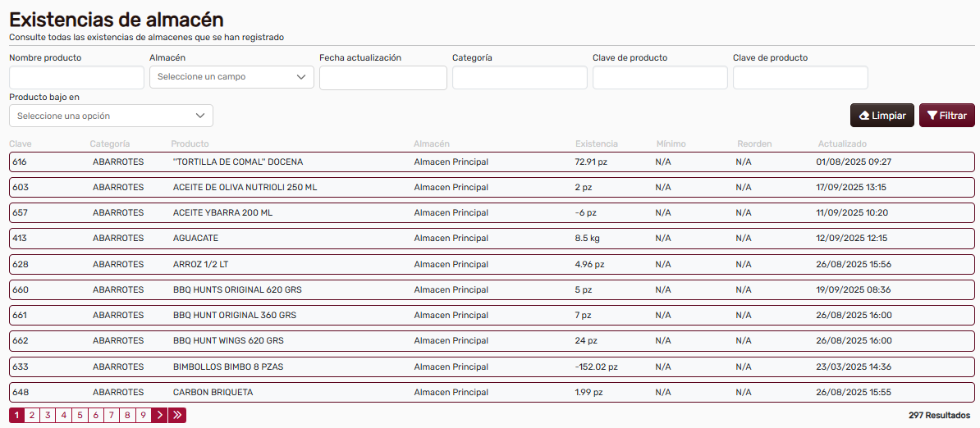
Task: Focus the Fecha actualización field
Action: click(382, 78)
